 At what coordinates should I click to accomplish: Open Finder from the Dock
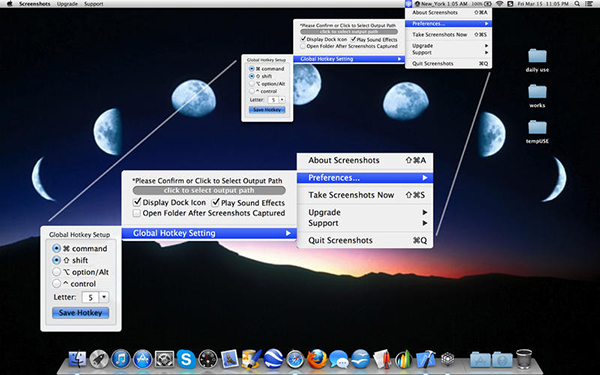click(x=77, y=359)
